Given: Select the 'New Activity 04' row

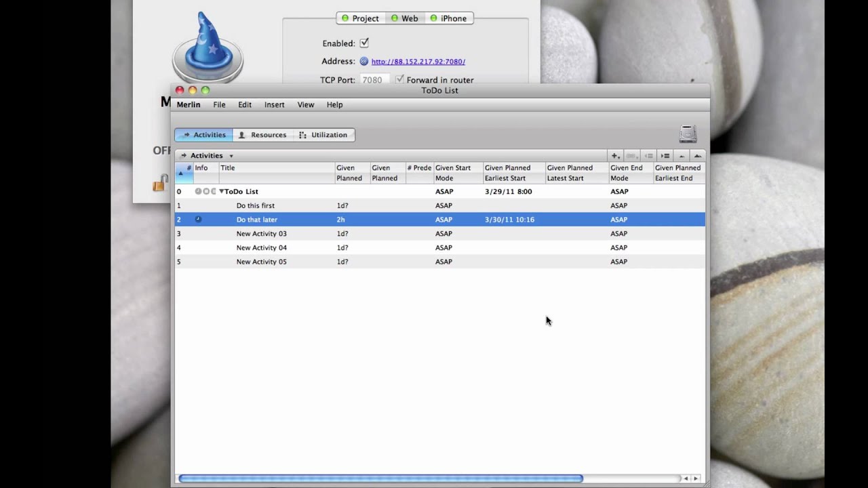Looking at the screenshot, I should [x=440, y=247].
